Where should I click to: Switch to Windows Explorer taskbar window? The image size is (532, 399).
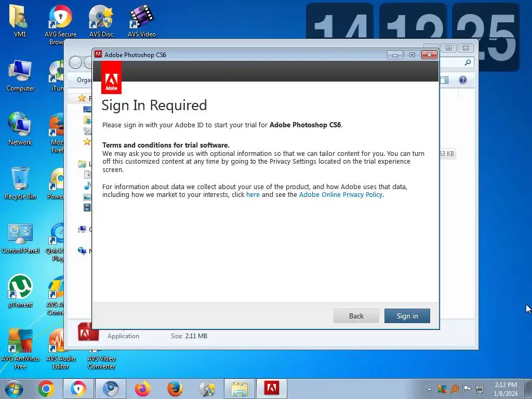239,389
